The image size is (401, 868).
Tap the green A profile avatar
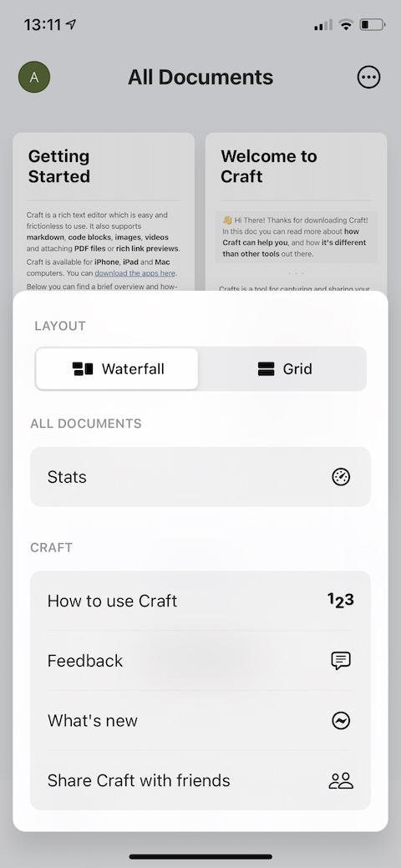(34, 77)
